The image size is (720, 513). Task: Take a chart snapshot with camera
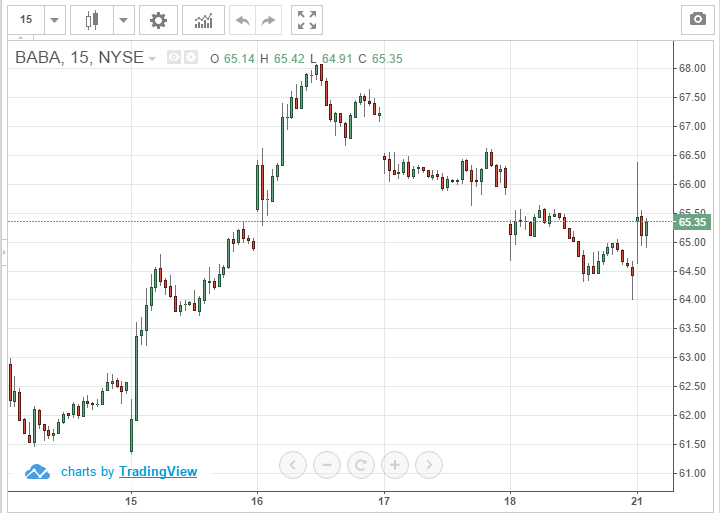coord(695,20)
